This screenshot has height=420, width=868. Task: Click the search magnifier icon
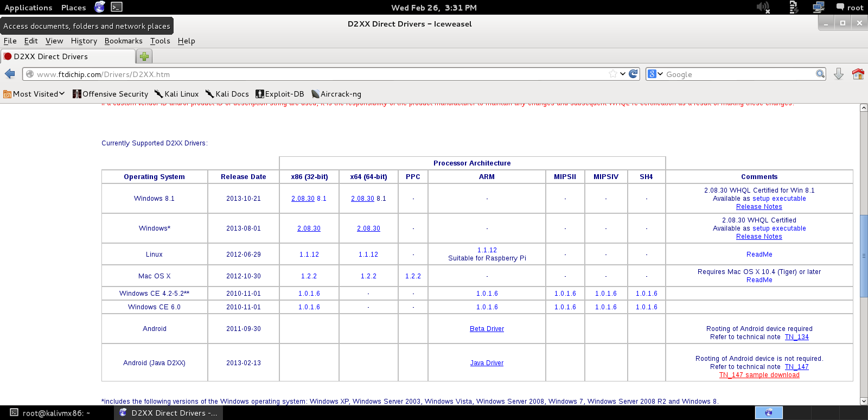pos(820,74)
